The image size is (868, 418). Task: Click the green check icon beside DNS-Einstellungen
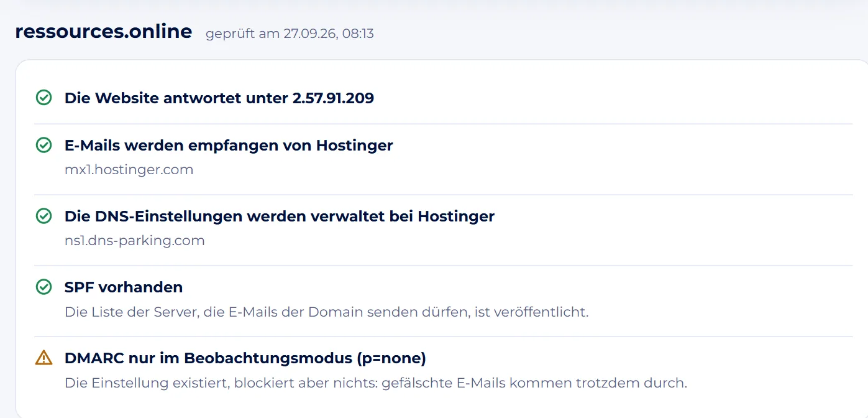click(x=43, y=216)
